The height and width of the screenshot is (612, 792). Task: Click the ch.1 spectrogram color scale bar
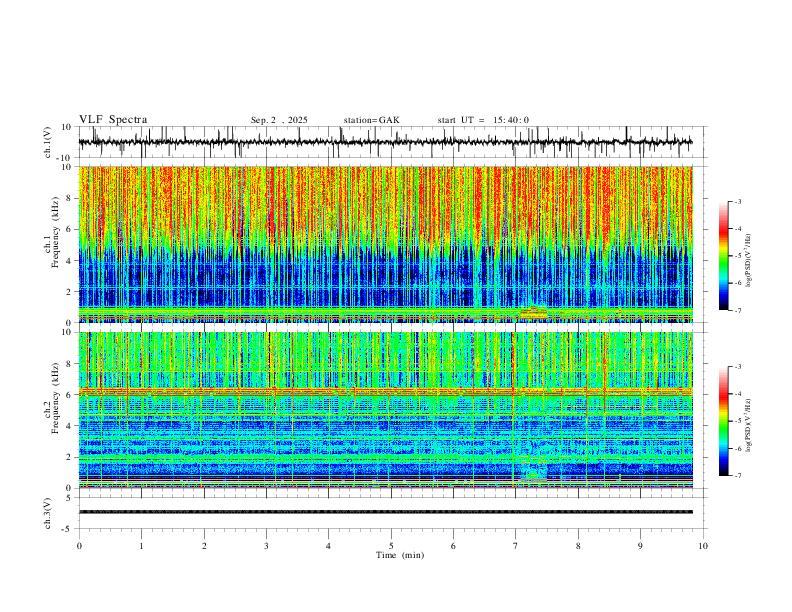pyautogui.click(x=723, y=256)
